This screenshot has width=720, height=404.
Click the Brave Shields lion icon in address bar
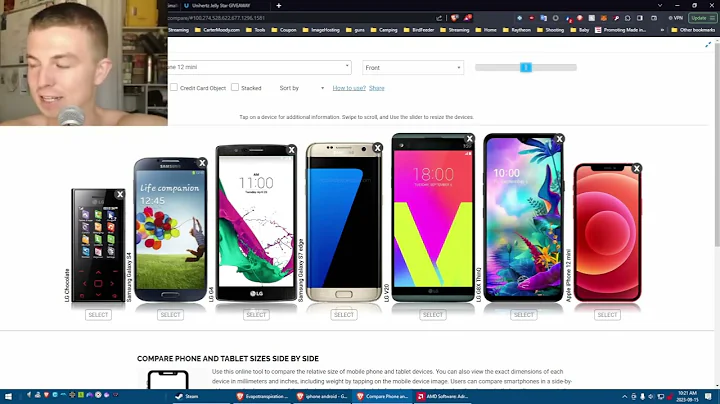tap(455, 18)
